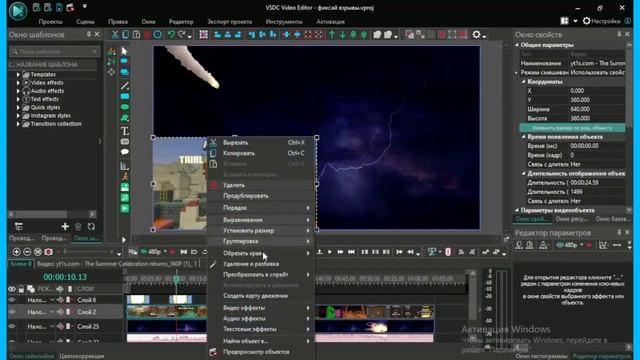Click the green move-up arrow in toolbar
The image size is (640, 360).
click(x=332, y=35)
